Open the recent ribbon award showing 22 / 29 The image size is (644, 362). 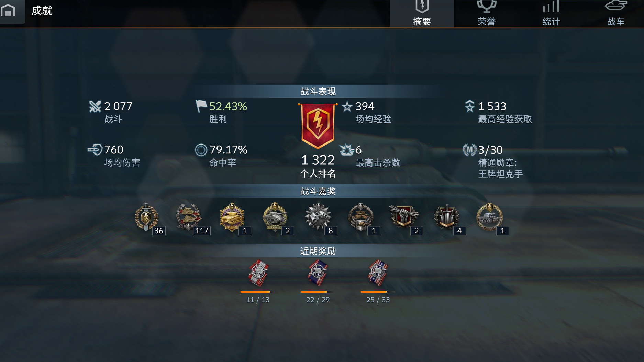coord(318,273)
